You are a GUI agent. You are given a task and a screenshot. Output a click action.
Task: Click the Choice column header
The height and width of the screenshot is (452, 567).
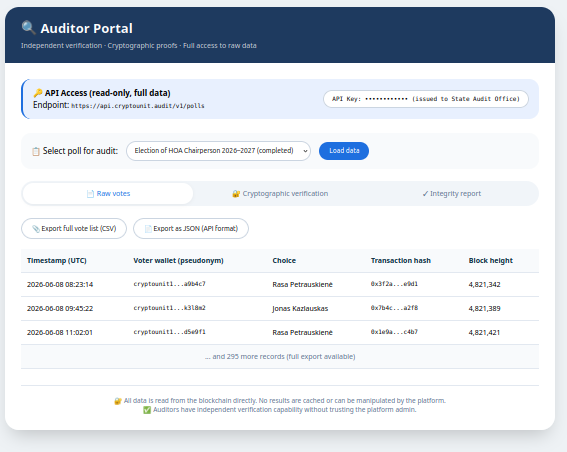(x=284, y=261)
